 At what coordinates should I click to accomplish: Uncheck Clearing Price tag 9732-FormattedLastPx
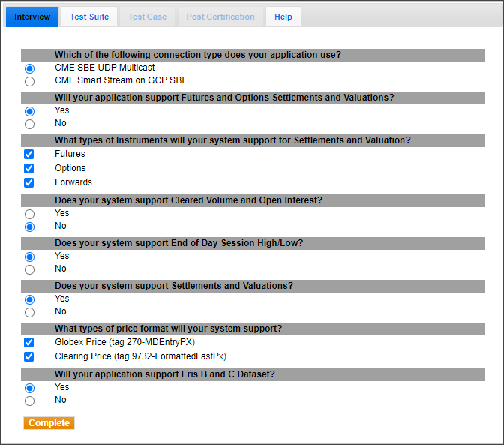[29, 356]
